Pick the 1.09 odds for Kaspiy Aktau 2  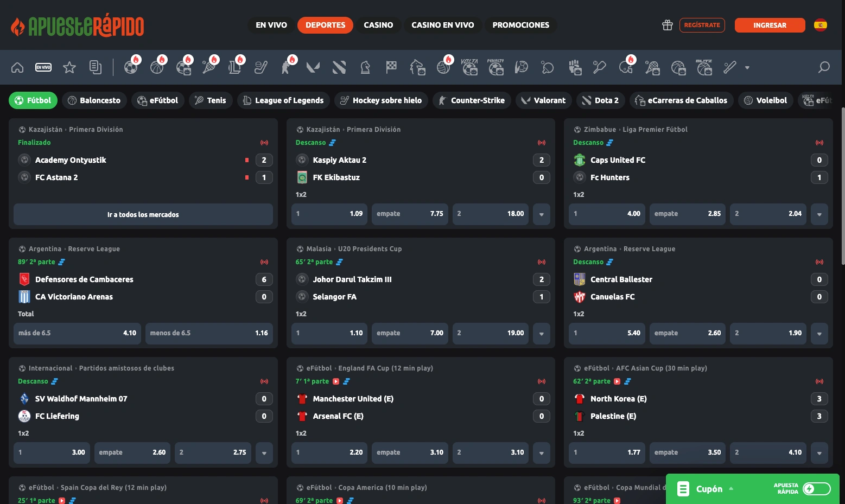point(329,214)
